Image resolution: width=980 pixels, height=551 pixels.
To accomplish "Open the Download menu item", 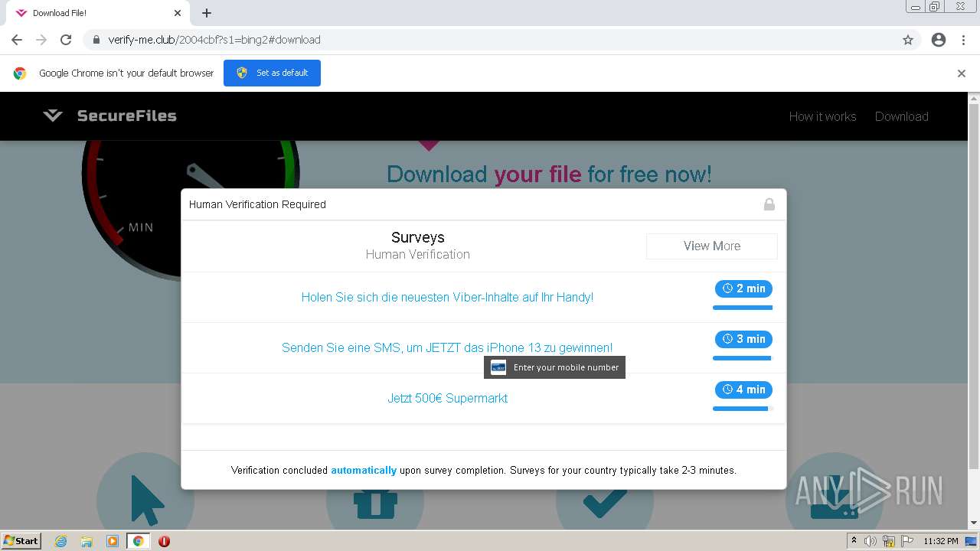I will [901, 116].
